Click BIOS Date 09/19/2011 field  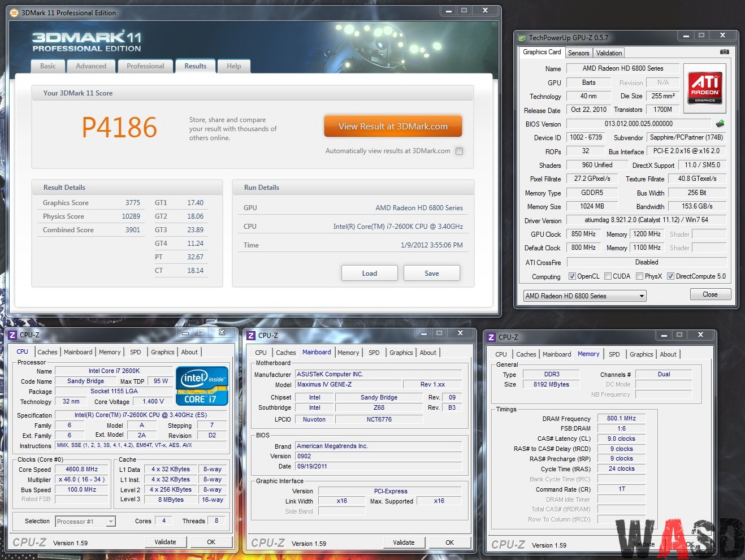tap(379, 466)
